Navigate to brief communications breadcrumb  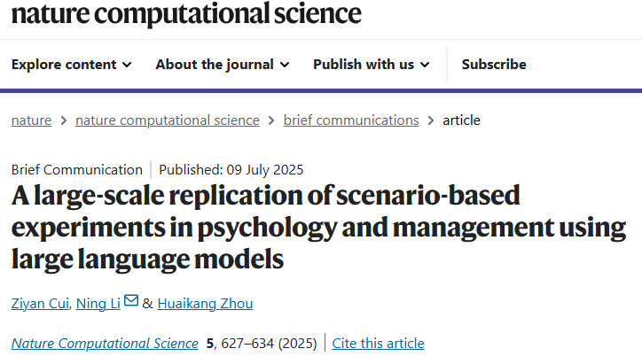click(x=351, y=120)
